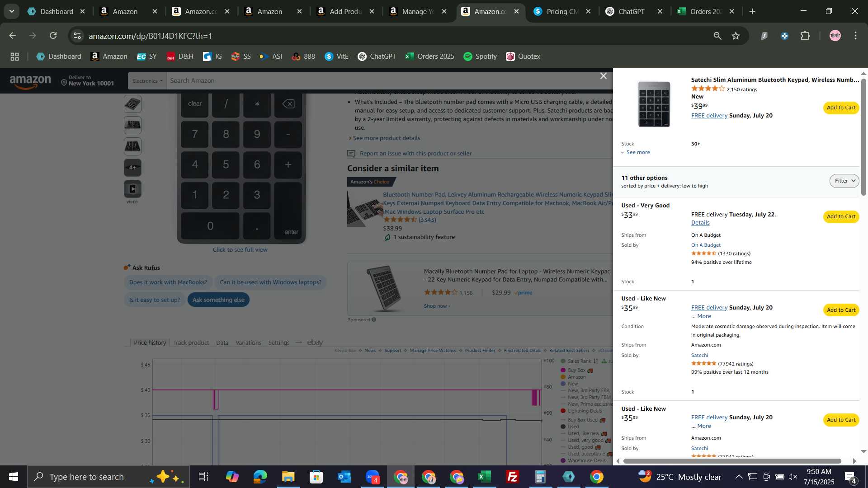Open the tab search dropdown arrow
The height and width of the screenshot is (488, 868).
pyautogui.click(x=11, y=11)
